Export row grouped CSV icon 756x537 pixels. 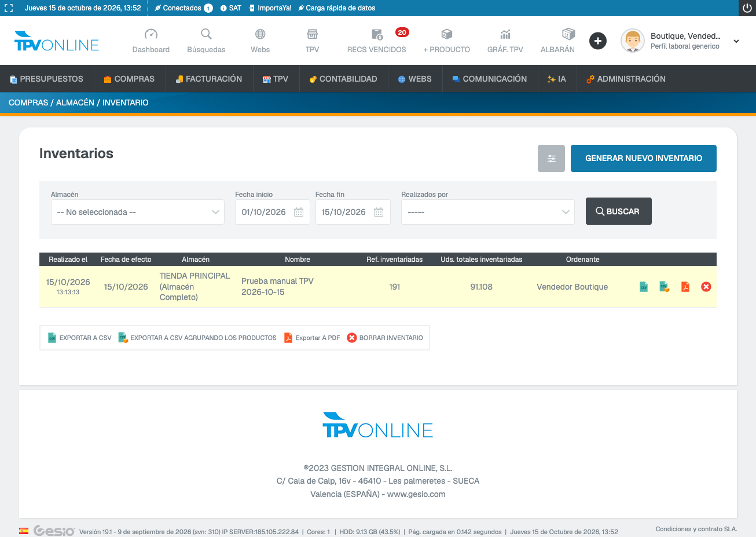pos(665,287)
